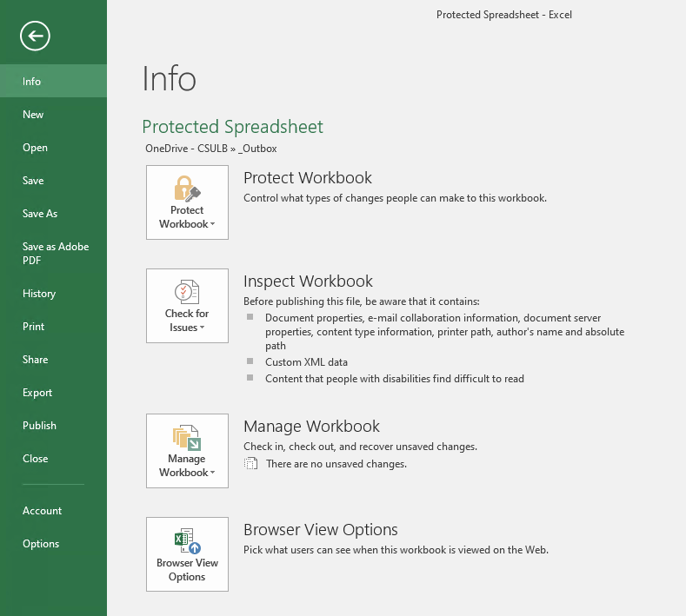Click the 'Document properties, e-mail collaboration' bullet
This screenshot has height=616, width=686.
[x=444, y=332]
